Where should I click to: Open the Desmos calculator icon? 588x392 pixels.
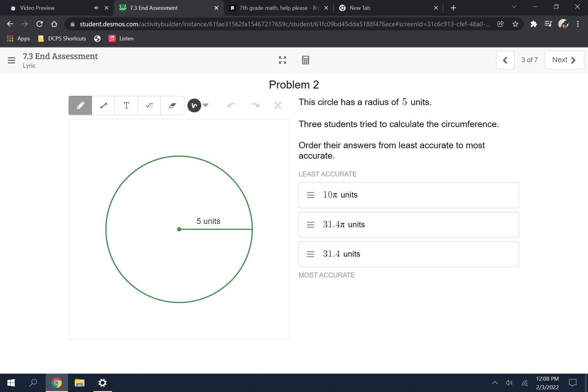(x=305, y=60)
